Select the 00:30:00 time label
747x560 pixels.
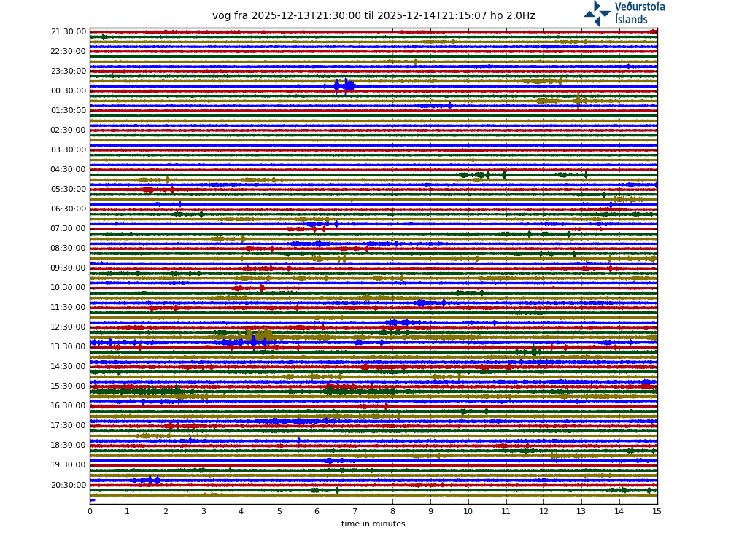click(69, 91)
